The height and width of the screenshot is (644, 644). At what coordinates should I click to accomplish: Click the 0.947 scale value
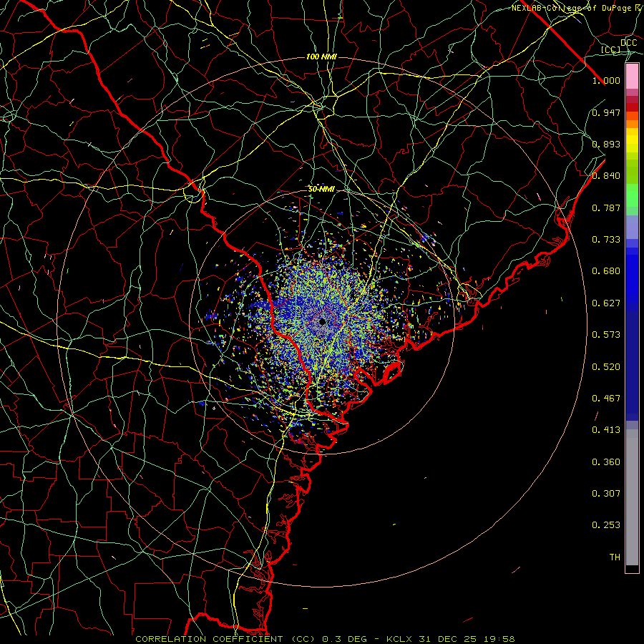606,112
